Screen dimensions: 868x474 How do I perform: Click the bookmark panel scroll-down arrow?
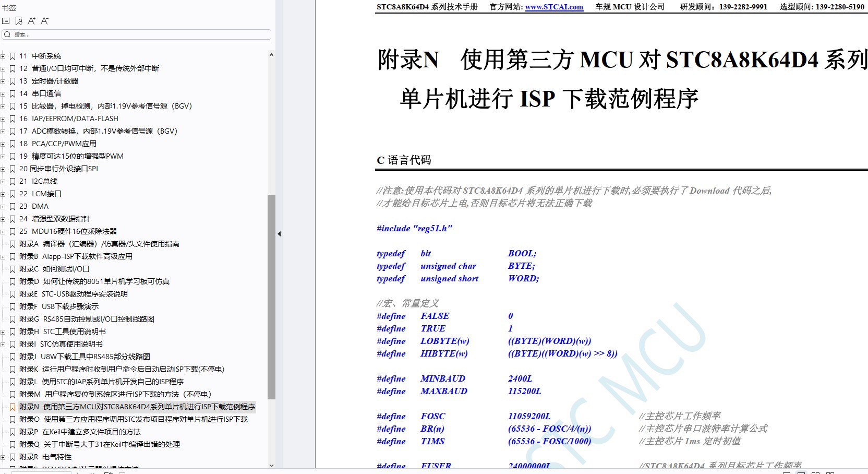(271, 465)
